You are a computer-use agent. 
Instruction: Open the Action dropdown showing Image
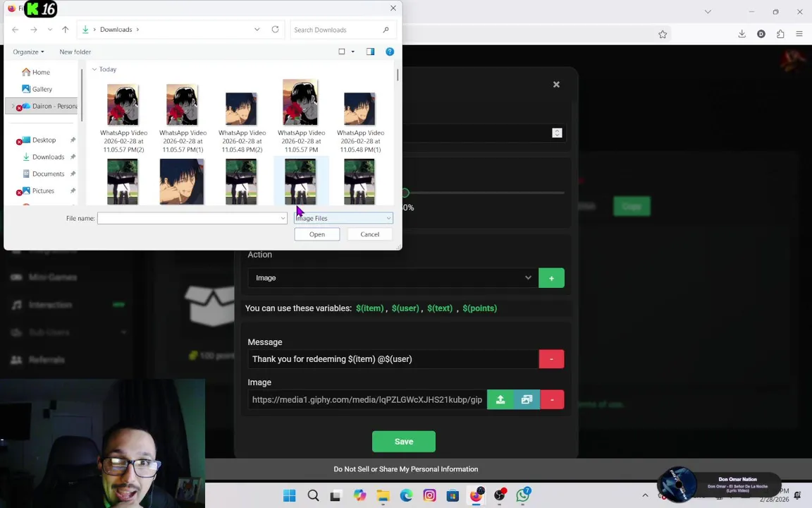point(393,278)
